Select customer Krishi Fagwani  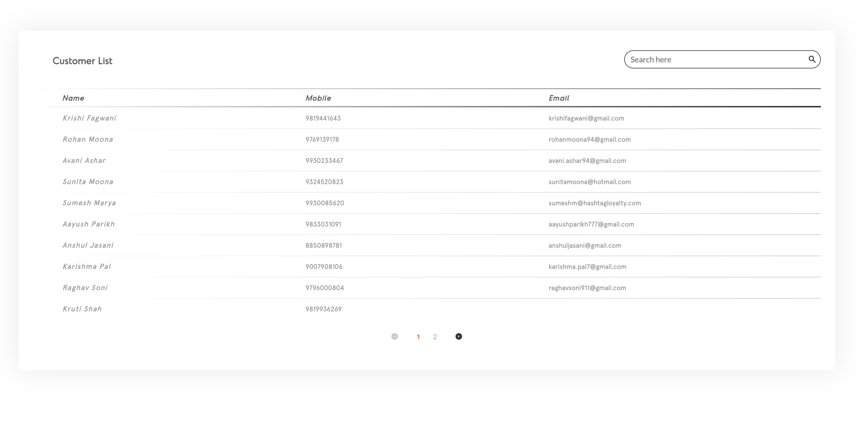(x=89, y=118)
